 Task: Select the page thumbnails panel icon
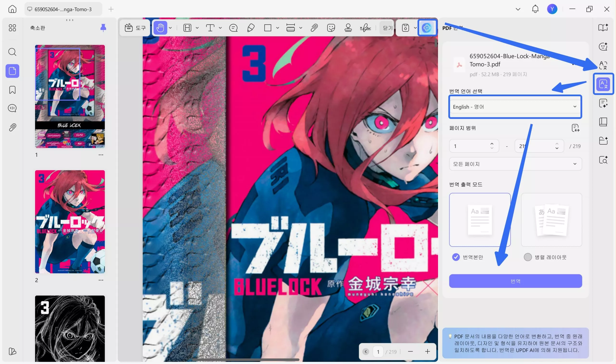click(x=12, y=71)
